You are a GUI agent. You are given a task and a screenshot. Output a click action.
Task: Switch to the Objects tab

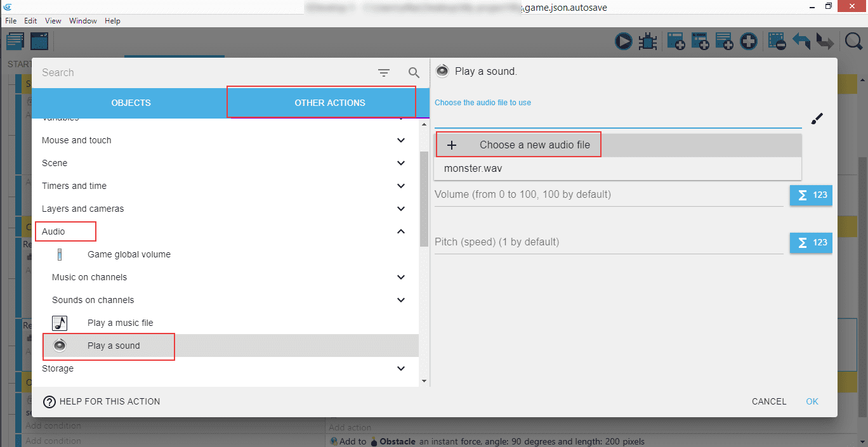point(131,103)
